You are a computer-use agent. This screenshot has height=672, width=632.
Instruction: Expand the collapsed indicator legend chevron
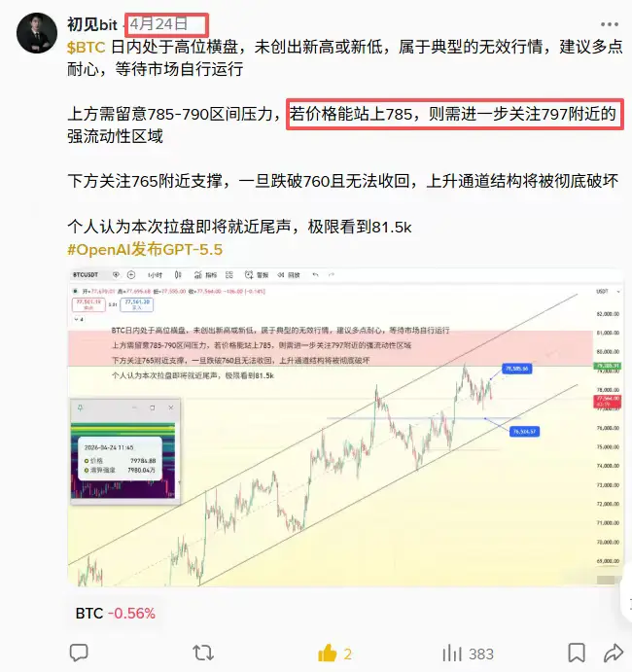pyautogui.click(x=79, y=319)
